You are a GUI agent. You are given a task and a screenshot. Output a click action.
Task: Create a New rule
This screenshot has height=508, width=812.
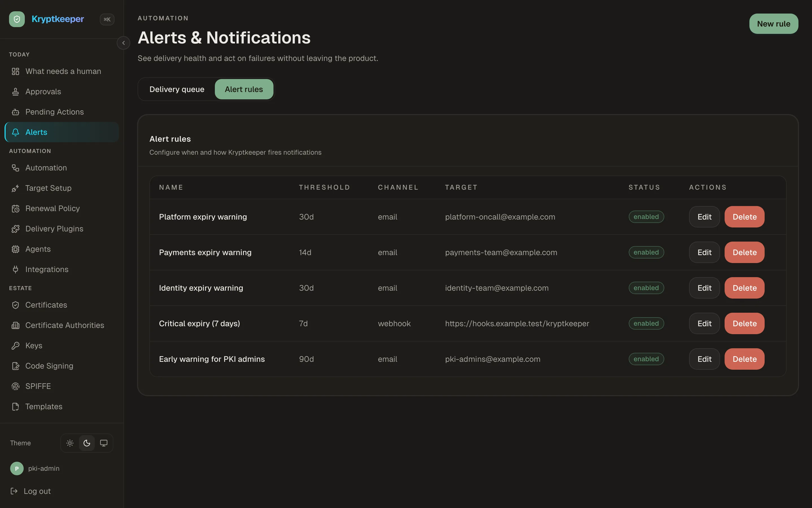pyautogui.click(x=773, y=23)
